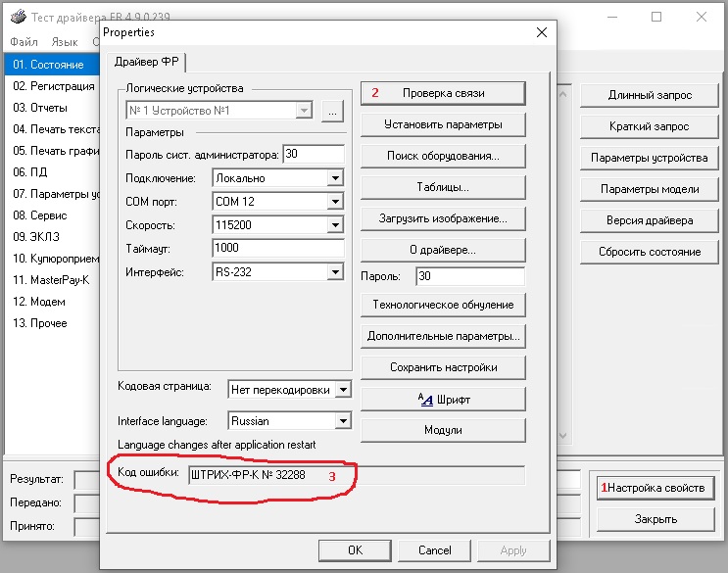Expand the COM порт dropdown
Image resolution: width=728 pixels, height=573 pixels.
click(x=335, y=202)
